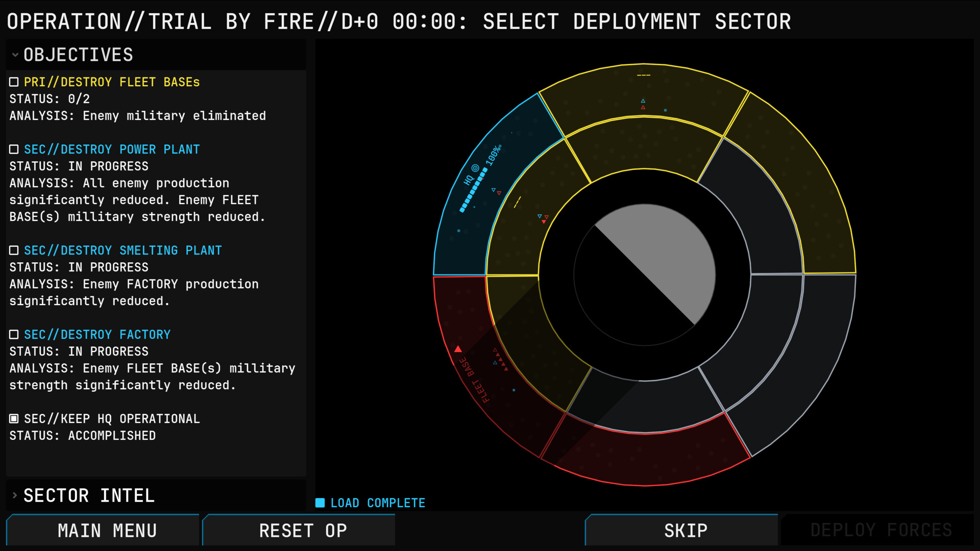Click the HQ 100% segmented health bar
Image resolution: width=980 pixels, height=551 pixels.
point(474,190)
